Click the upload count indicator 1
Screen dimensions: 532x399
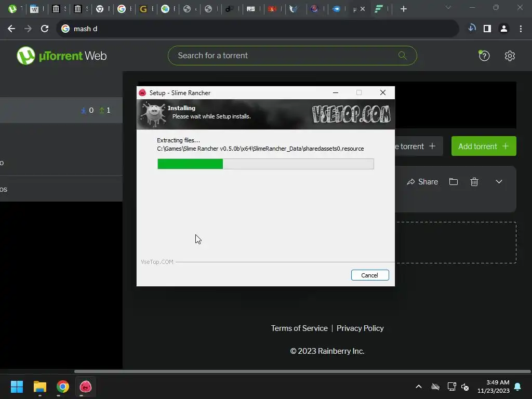pyautogui.click(x=105, y=110)
